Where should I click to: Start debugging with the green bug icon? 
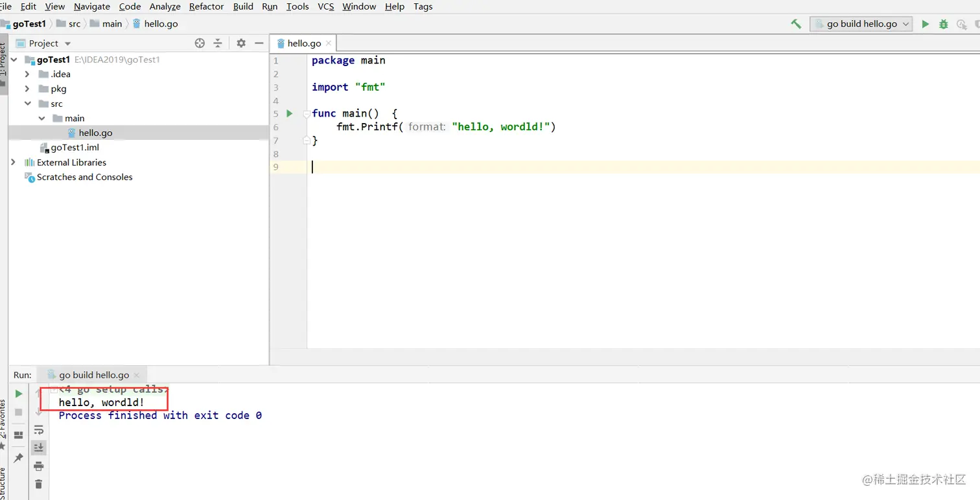point(944,24)
